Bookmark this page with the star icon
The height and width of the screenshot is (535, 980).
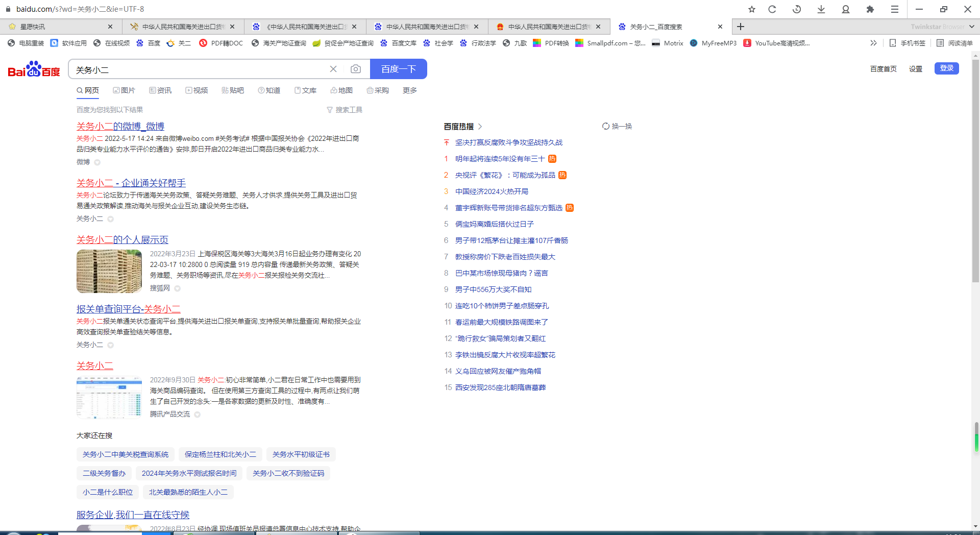(751, 9)
